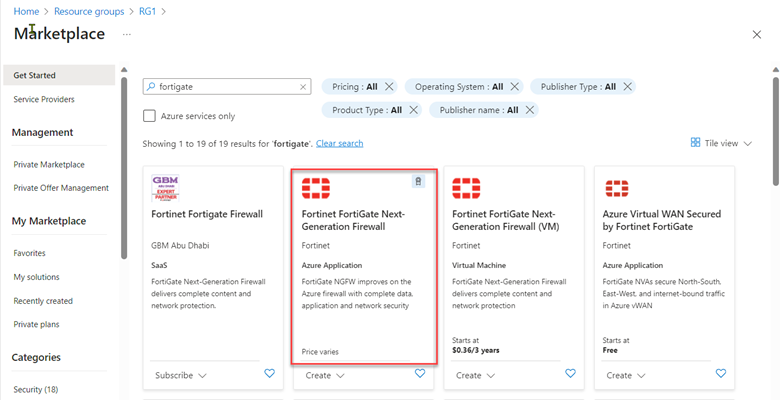The height and width of the screenshot is (400, 780).
Task: Click into the marketplace search field
Action: [225, 87]
